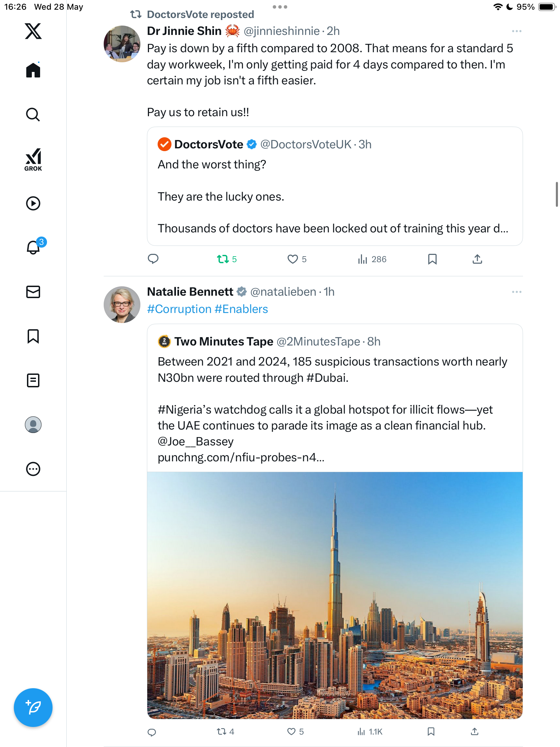Viewport: 560px width, 747px height.
Task: Open more options on Natalie Bennett's post
Action: (516, 292)
